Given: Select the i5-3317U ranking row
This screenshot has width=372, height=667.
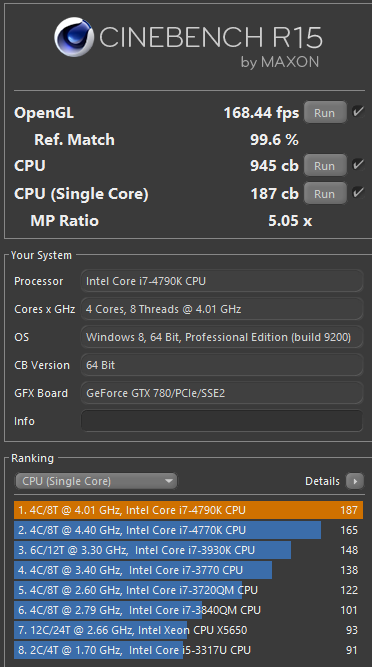Looking at the screenshot, I should pos(188,650).
